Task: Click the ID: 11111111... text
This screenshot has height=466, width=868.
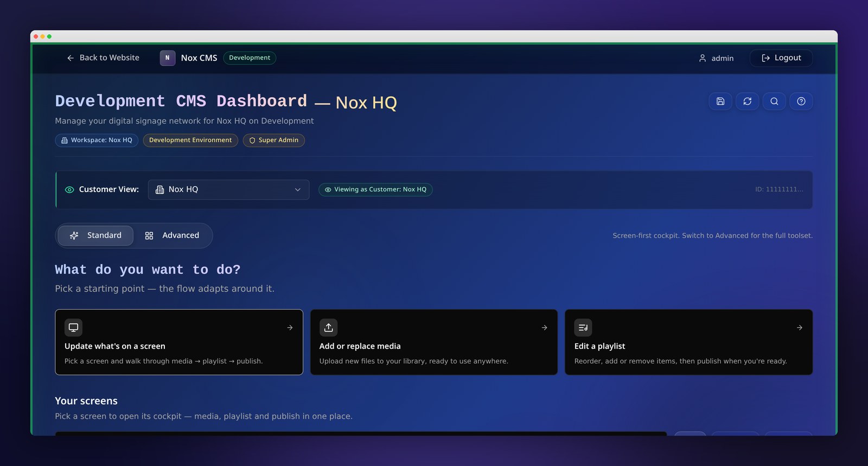Action: coord(779,189)
